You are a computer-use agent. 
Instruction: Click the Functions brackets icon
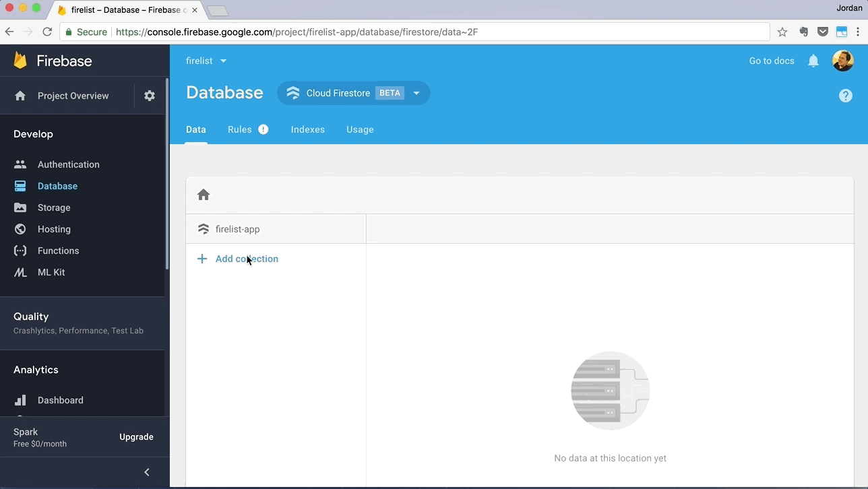20,251
